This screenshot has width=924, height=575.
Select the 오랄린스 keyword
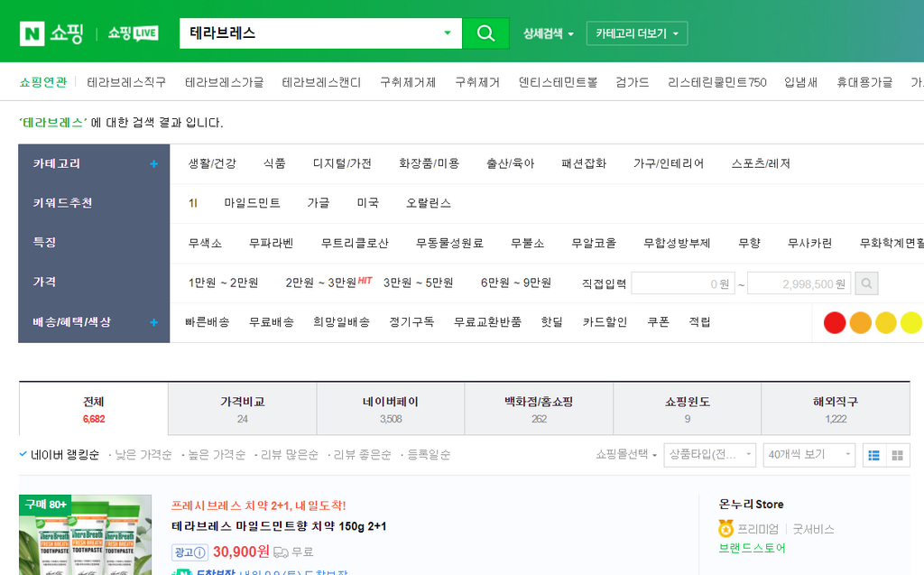click(429, 203)
